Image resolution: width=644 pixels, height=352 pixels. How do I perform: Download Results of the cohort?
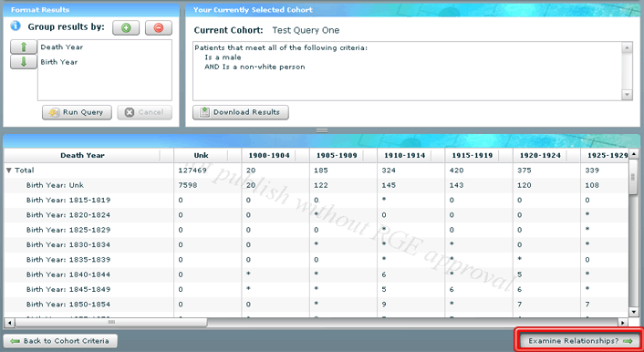pos(241,112)
